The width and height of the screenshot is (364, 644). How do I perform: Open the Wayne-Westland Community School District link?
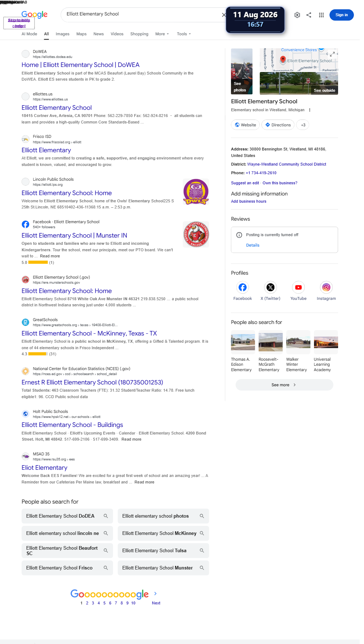pos(287,164)
